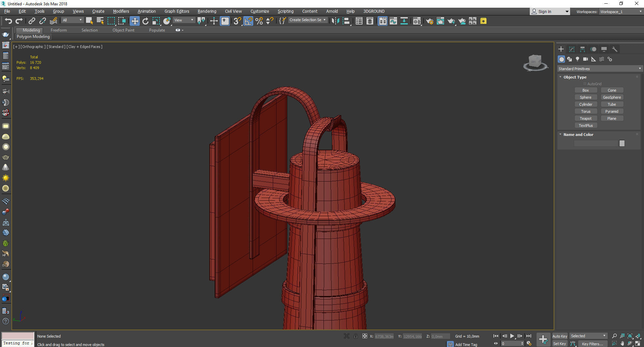The height and width of the screenshot is (347, 644).
Task: Switch to the Object Paint ribbon tab
Action: 123,30
